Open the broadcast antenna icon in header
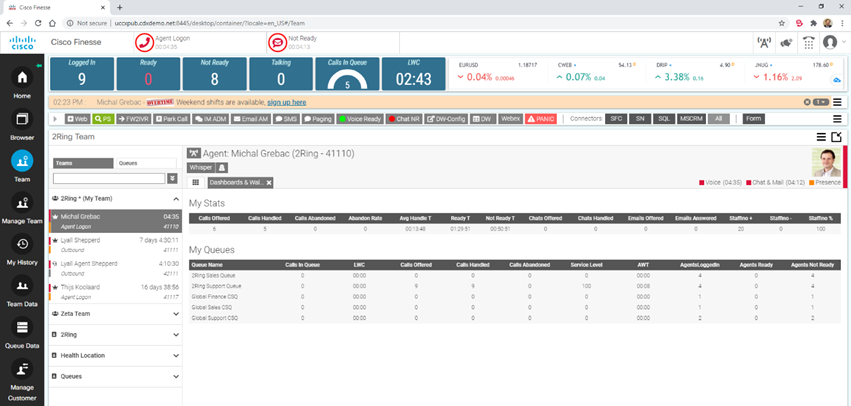 tap(764, 43)
